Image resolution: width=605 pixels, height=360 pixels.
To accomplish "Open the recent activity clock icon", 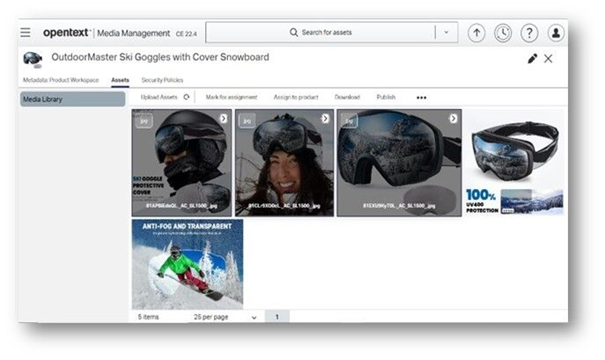I will point(503,33).
